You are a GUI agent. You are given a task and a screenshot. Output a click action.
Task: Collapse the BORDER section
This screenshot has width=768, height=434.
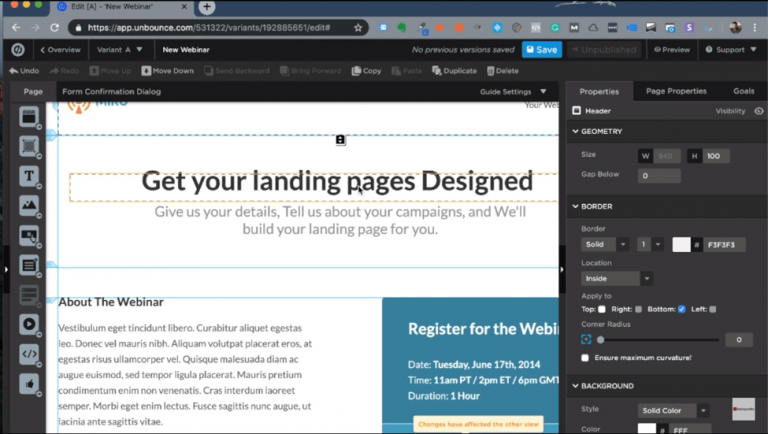tap(593, 206)
